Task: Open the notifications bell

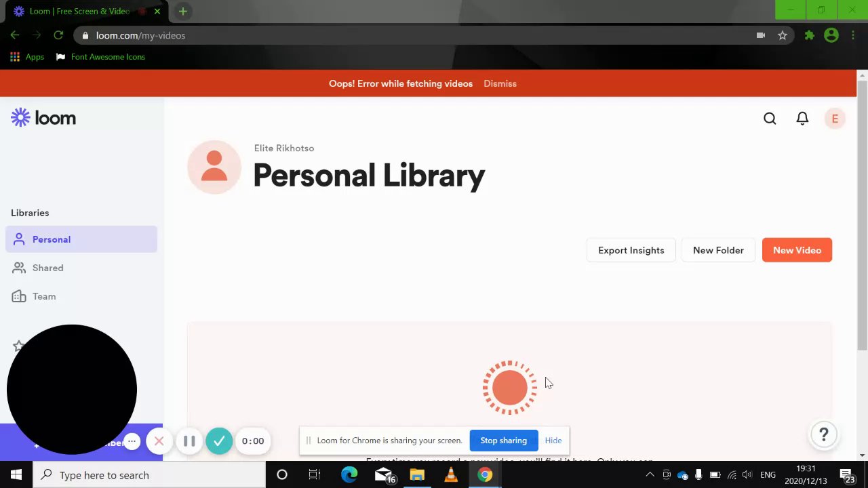Action: tap(802, 119)
